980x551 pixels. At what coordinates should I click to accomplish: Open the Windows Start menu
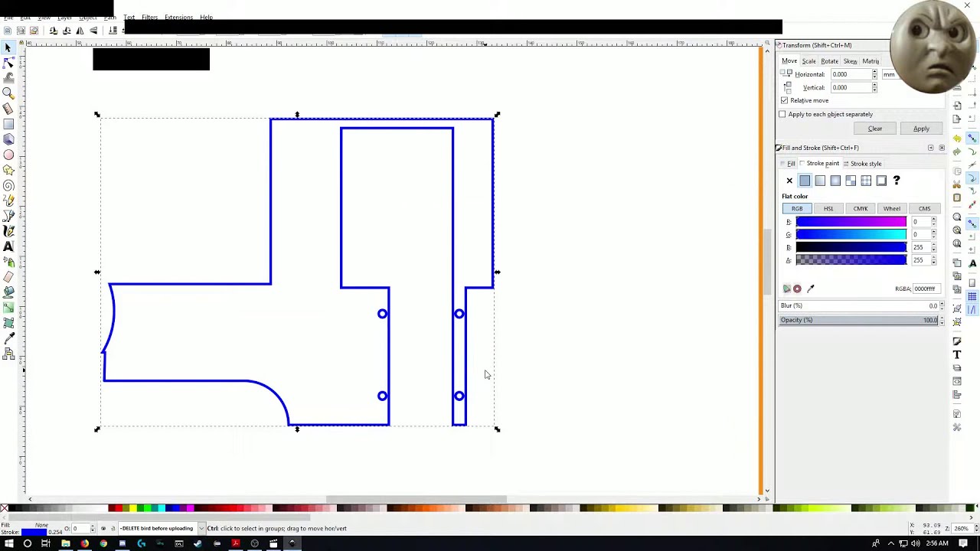[8, 543]
